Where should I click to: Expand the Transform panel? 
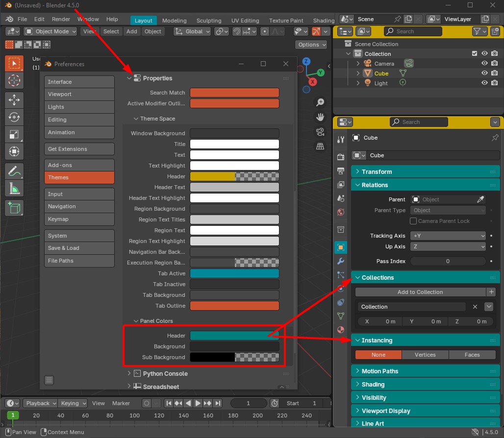click(x=425, y=172)
